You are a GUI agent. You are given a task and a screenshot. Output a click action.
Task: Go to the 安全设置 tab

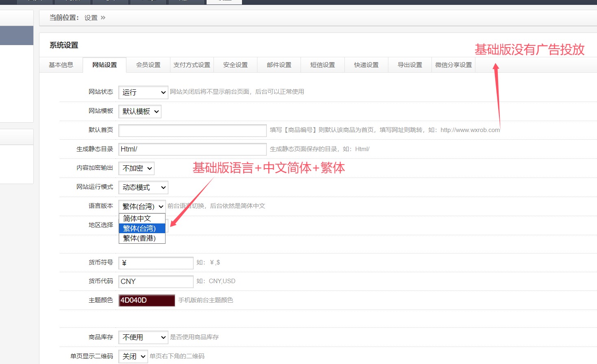[235, 65]
